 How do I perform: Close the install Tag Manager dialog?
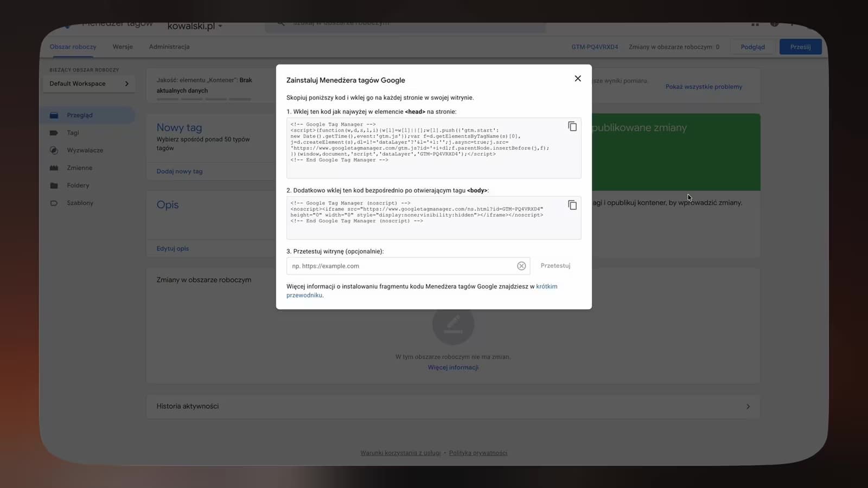point(578,79)
